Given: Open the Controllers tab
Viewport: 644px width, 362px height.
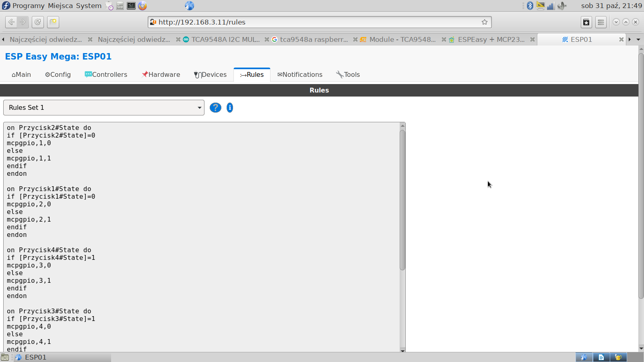Looking at the screenshot, I should pyautogui.click(x=106, y=74).
